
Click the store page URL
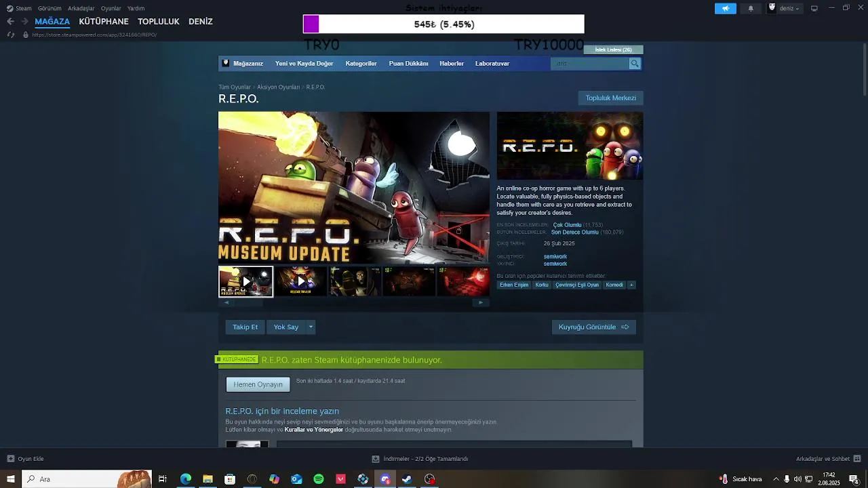pyautogui.click(x=94, y=35)
